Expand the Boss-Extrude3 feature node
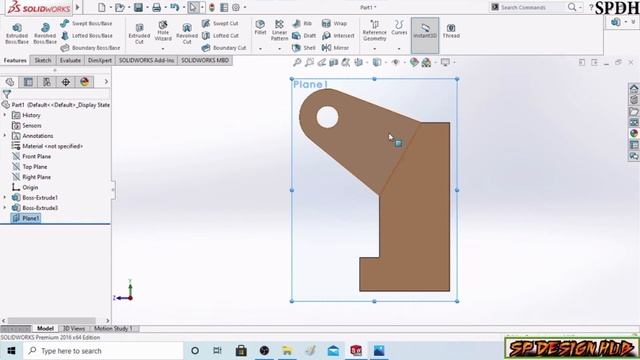 [x=5, y=208]
